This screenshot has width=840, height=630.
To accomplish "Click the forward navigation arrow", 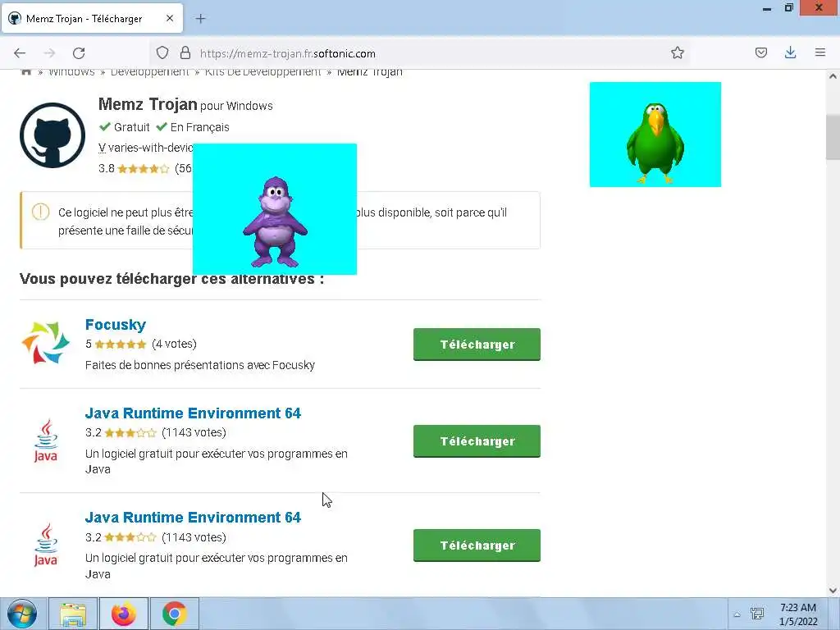I will pos(49,53).
